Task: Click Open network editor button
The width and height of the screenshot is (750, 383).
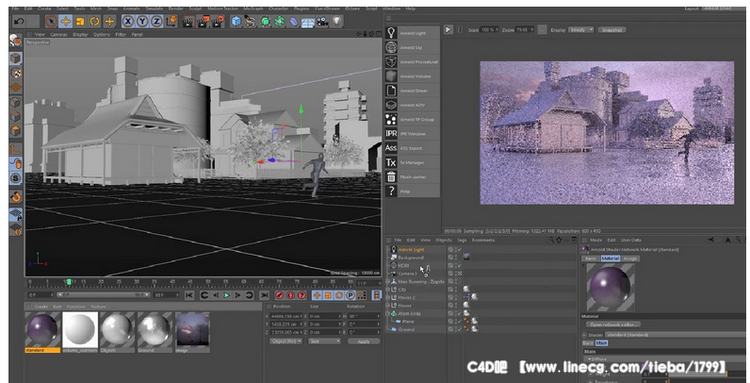Action: pyautogui.click(x=614, y=324)
